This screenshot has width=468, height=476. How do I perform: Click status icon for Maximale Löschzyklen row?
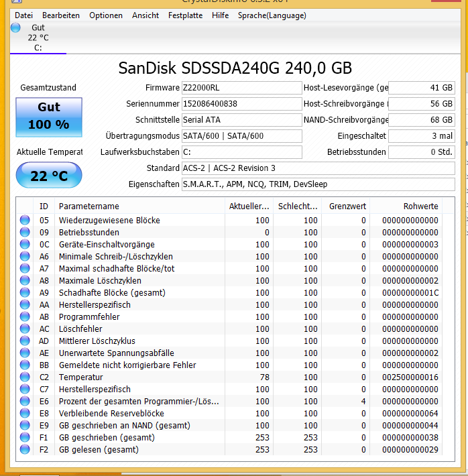[x=25, y=280]
